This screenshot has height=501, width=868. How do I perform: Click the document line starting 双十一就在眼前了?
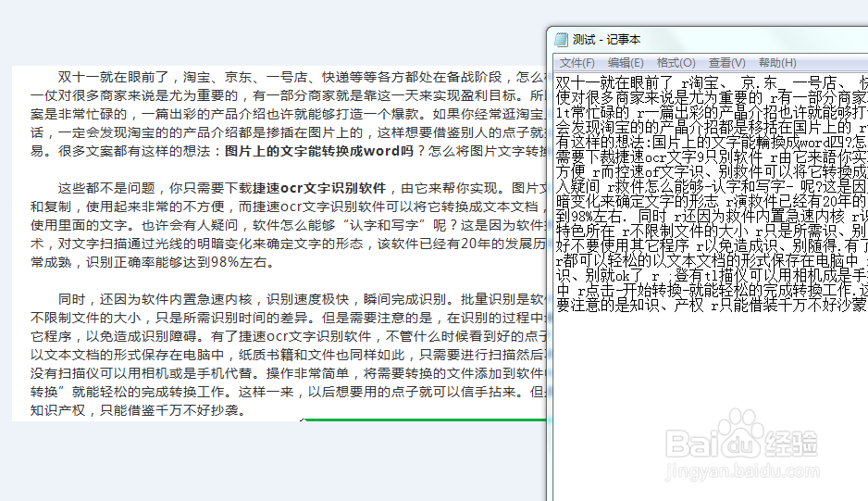click(x=303, y=77)
